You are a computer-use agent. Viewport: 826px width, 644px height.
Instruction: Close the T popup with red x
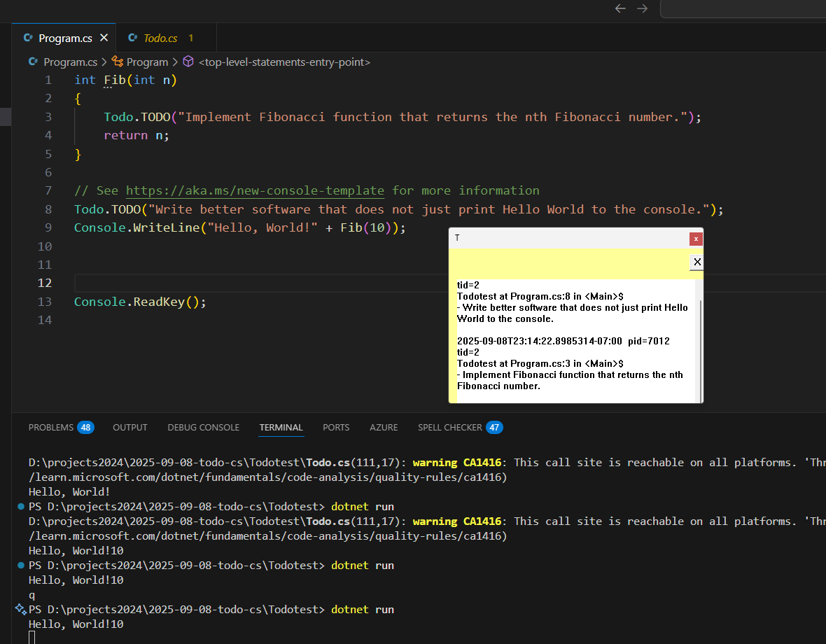coord(695,239)
